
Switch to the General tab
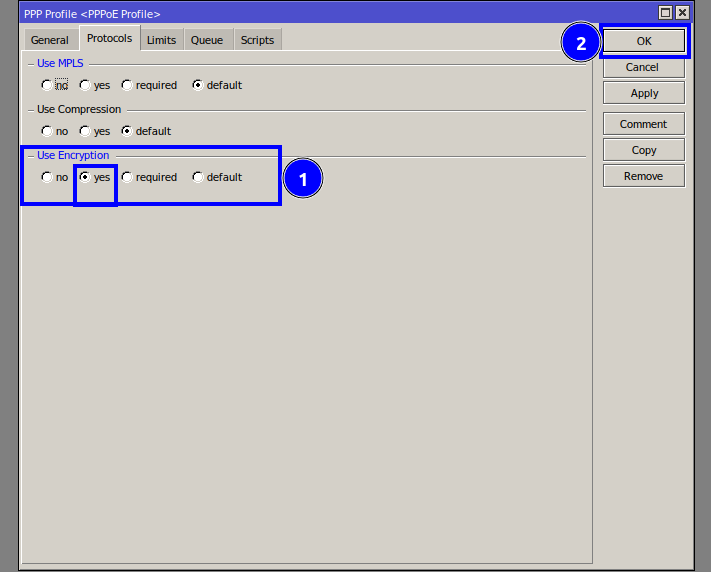[50, 40]
